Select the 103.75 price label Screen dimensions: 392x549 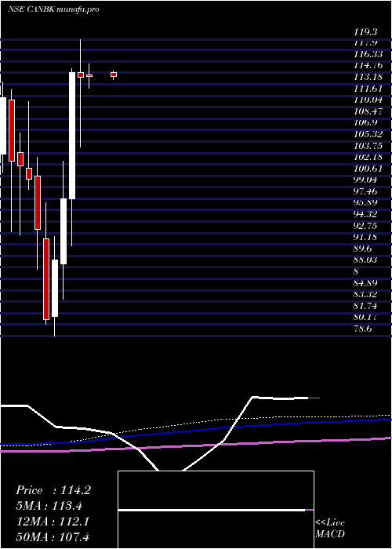(368, 146)
